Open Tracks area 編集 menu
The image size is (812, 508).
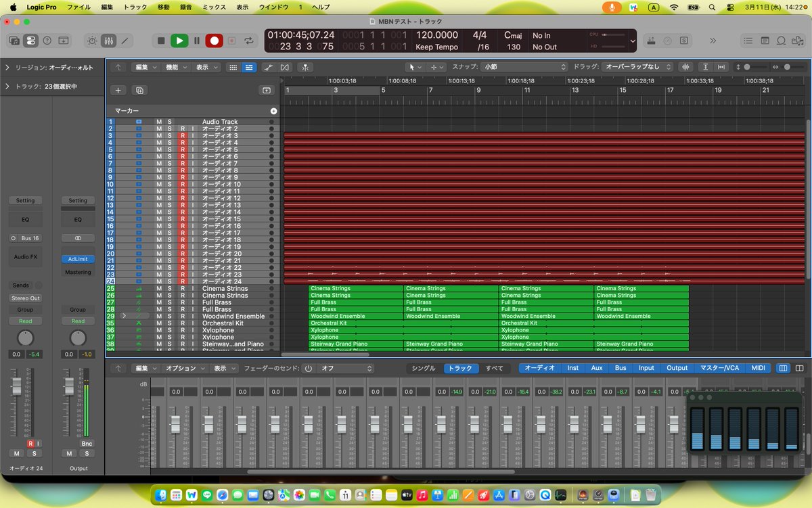click(145, 68)
